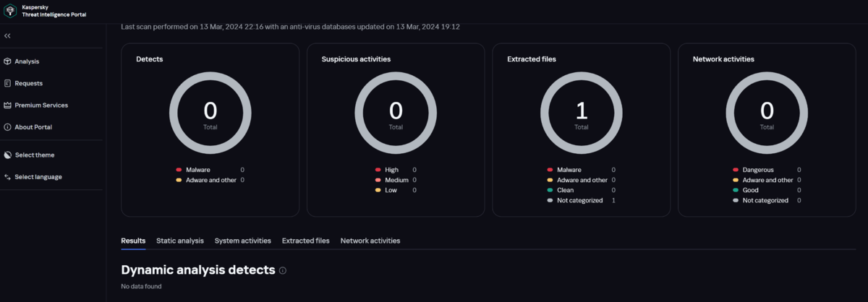Open the System activities tab
The height and width of the screenshot is (302, 868).
click(x=243, y=241)
